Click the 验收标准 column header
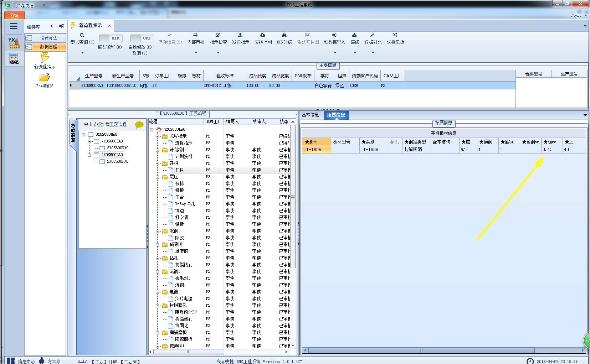Screen dimensions: 590x364 [225, 76]
